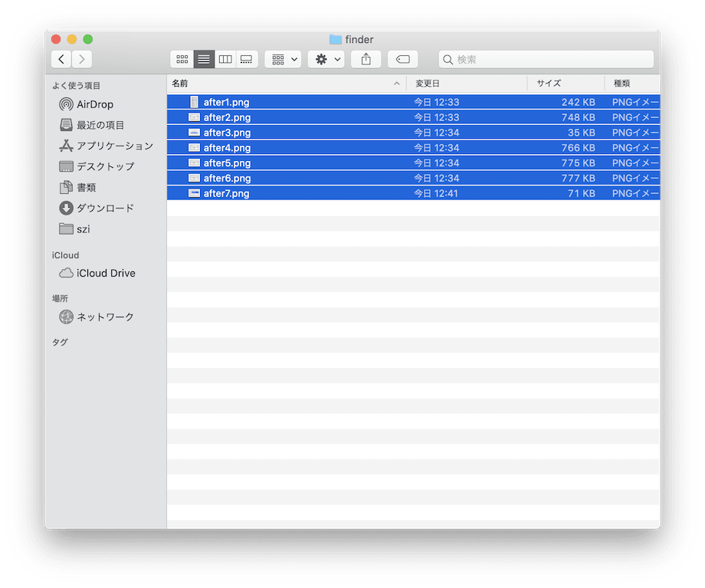The height and width of the screenshot is (588, 705).
Task: Zoom the finder window with green button
Action: pyautogui.click(x=88, y=39)
